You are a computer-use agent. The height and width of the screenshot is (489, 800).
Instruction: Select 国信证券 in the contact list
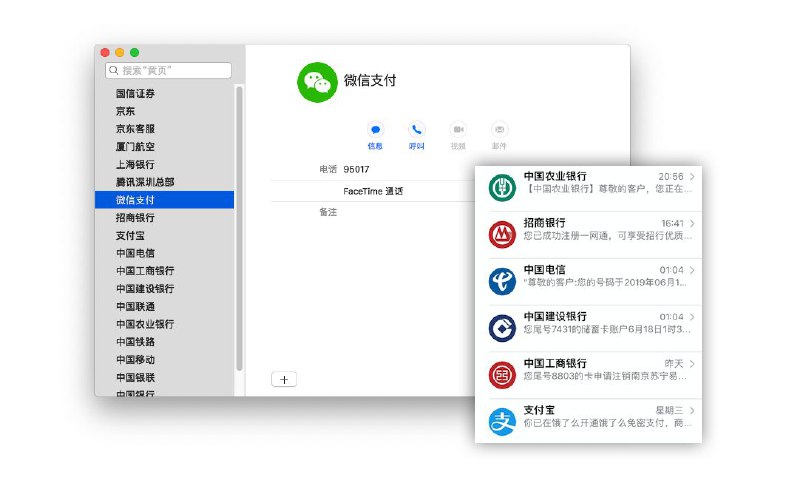tap(135, 93)
